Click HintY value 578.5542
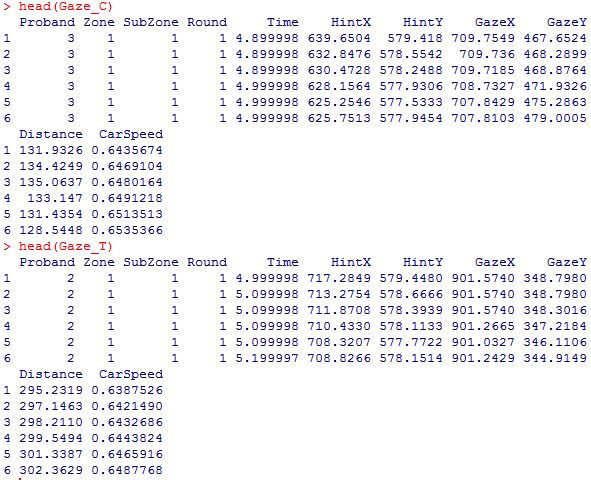 pyautogui.click(x=411, y=54)
